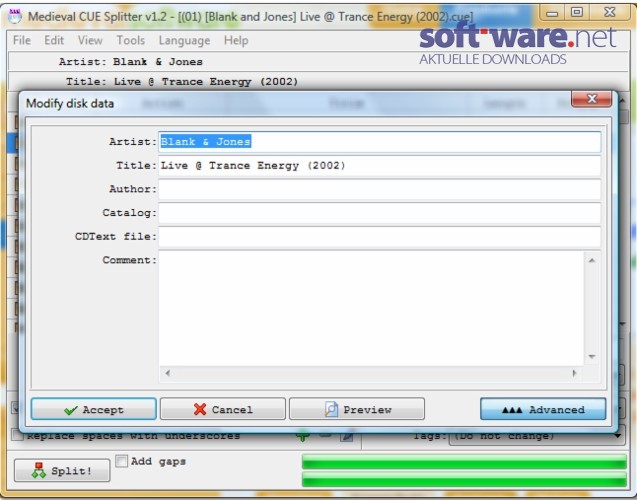
Task: Open the Edit menu
Action: [54, 40]
